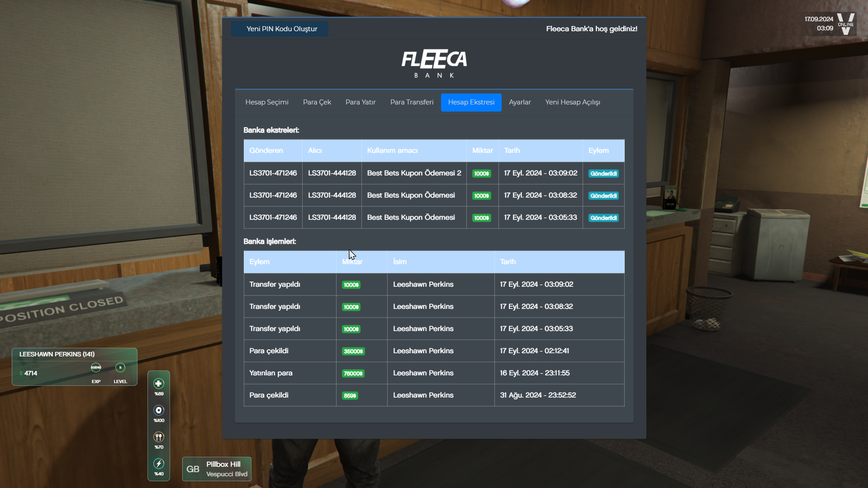Click the Tarih header in Banka ekstreleri table
This screenshot has width=868, height=488.
pyautogui.click(x=512, y=151)
